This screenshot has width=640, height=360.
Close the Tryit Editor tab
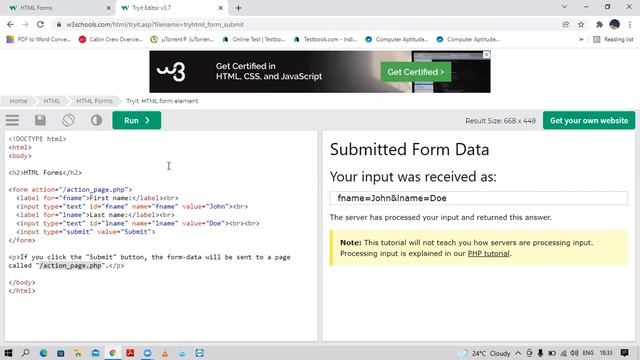220,8
